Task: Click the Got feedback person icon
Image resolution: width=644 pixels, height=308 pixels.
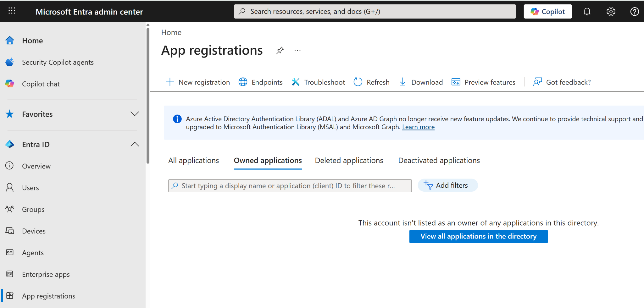Action: coord(537,82)
